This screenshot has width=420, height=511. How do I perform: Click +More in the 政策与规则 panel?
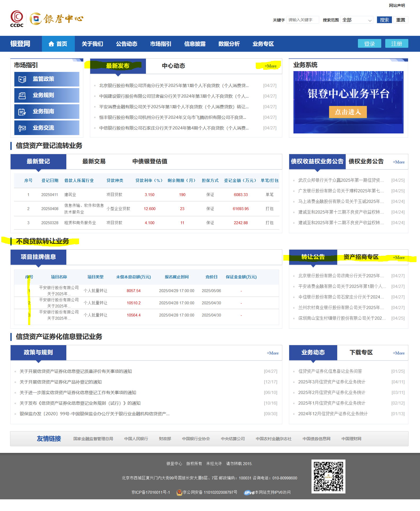273,353
